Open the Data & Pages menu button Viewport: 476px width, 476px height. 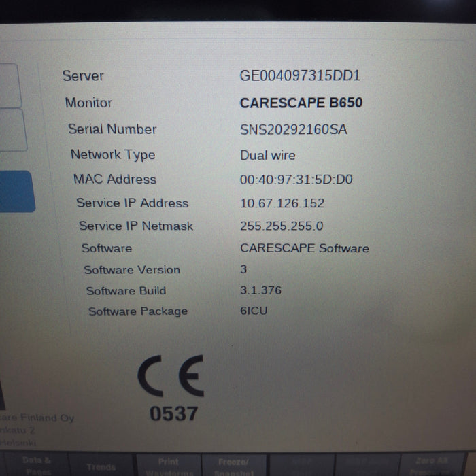pyautogui.click(x=36, y=464)
